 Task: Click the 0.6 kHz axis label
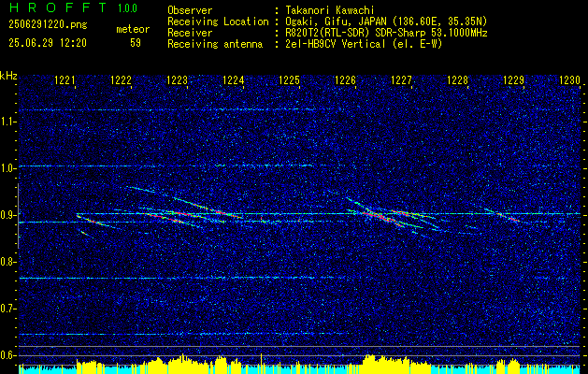coord(7,355)
